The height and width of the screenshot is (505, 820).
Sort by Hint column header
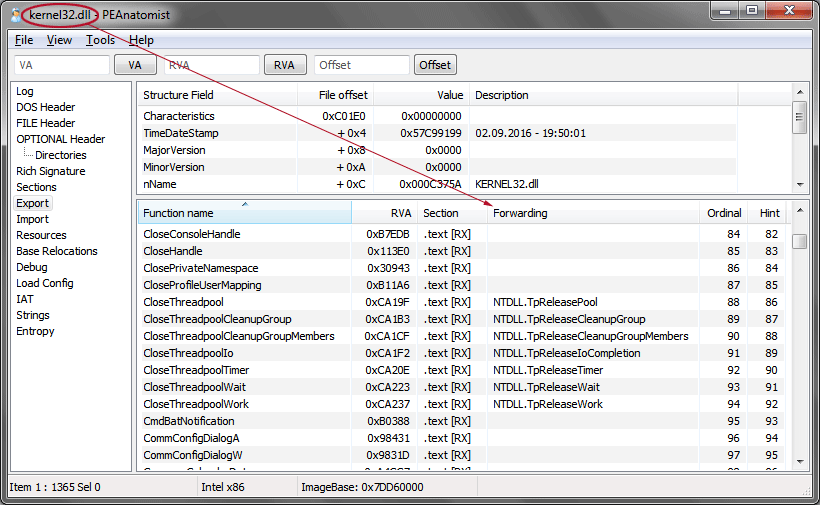coord(768,213)
